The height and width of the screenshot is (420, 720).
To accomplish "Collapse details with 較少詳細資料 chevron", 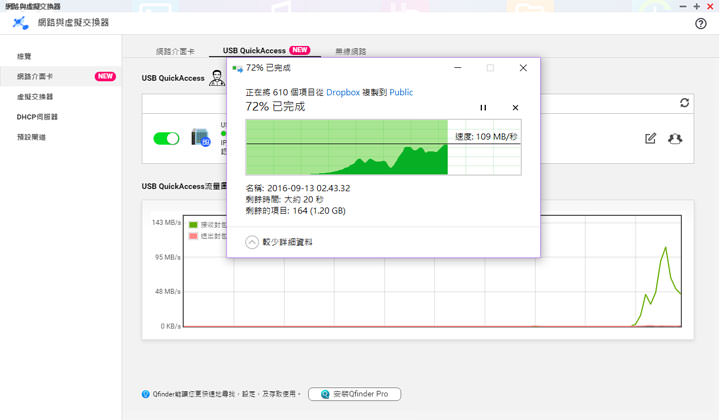I will coord(252,242).
